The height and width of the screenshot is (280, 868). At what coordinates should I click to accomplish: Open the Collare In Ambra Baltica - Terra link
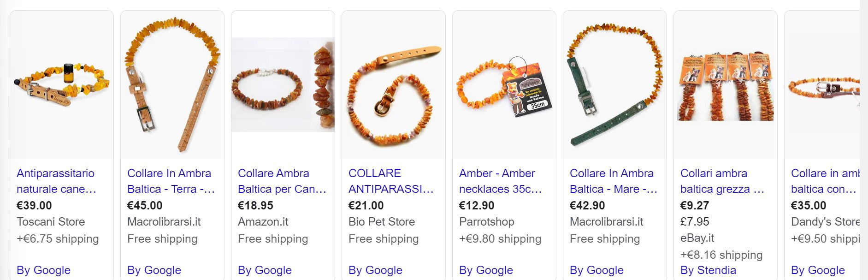171,181
